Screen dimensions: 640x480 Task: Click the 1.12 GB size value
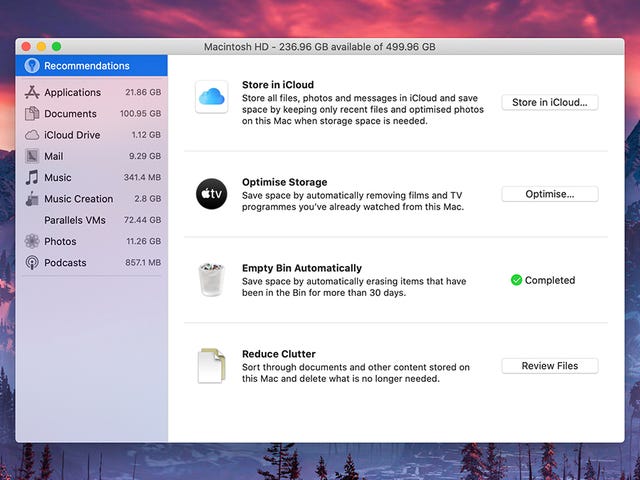146,135
